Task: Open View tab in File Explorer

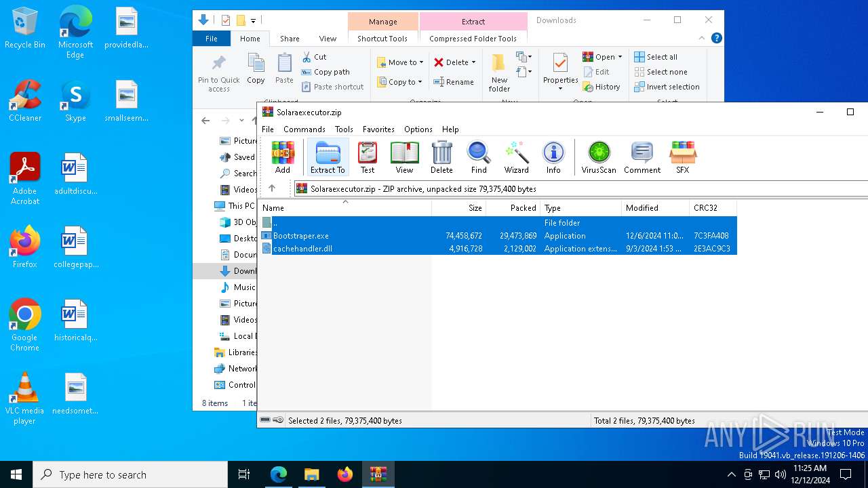Action: coord(328,39)
